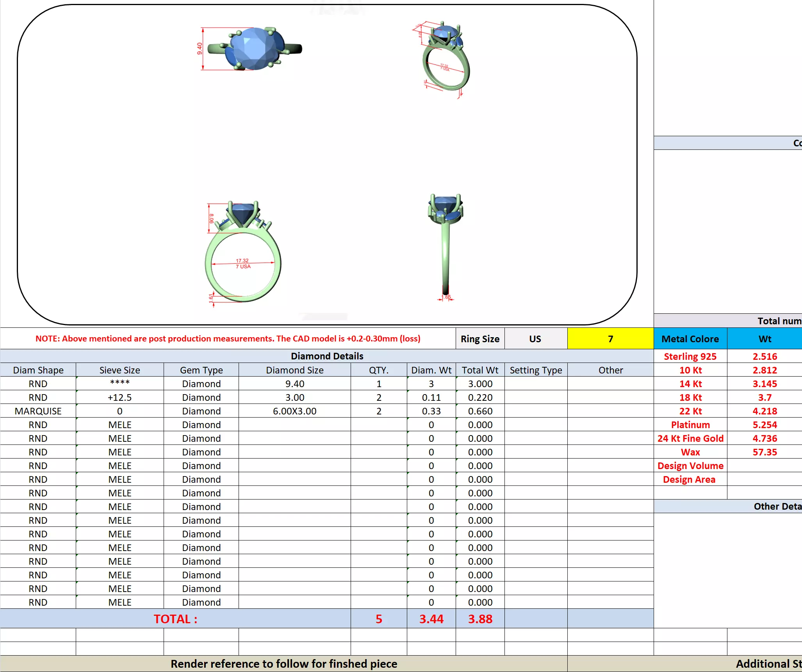Viewport: 802px width, 672px height.
Task: Click the total weight 3.88 cell
Action: (x=480, y=619)
